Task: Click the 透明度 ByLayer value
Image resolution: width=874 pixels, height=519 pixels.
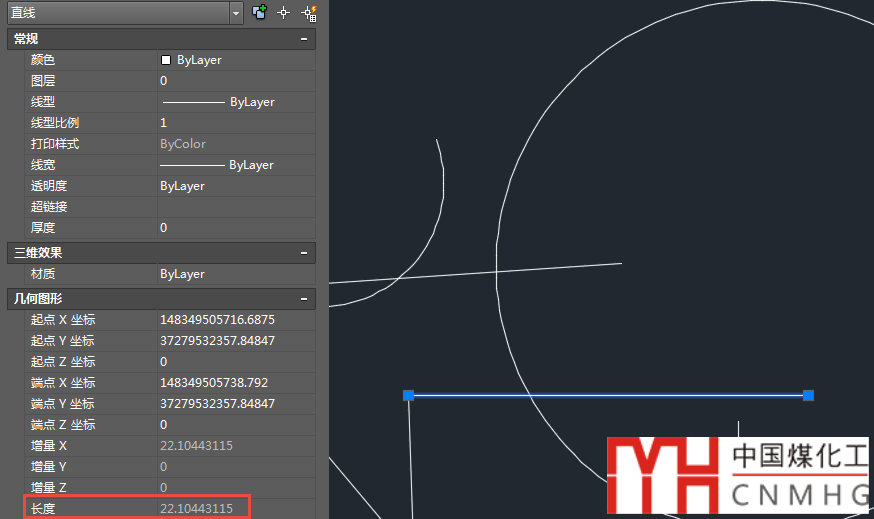Action: [235, 186]
